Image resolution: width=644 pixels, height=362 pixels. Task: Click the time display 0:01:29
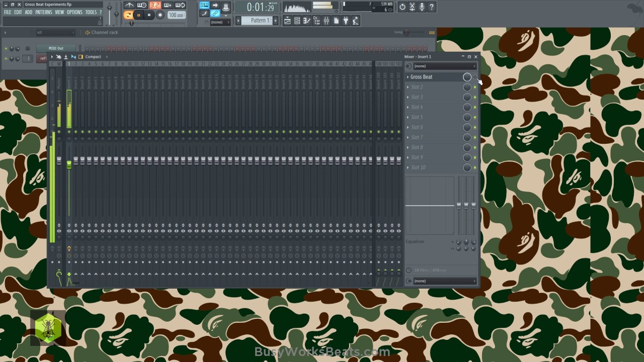[257, 8]
